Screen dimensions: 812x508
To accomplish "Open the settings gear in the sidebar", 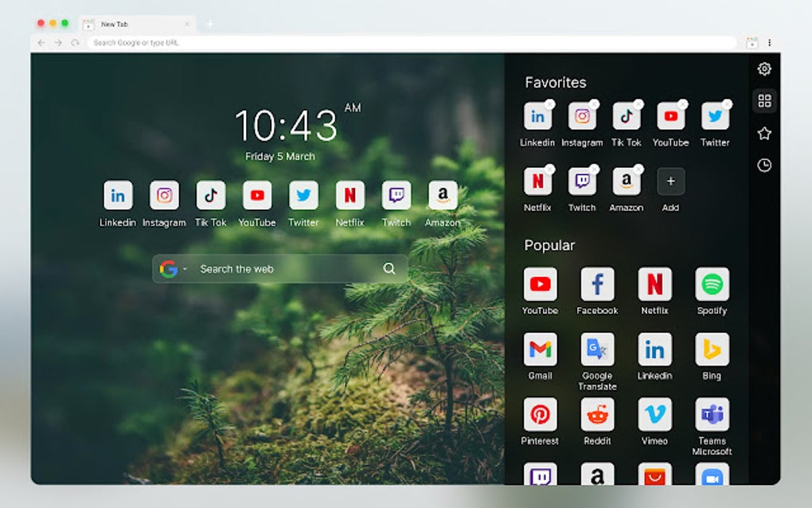I will click(x=764, y=69).
